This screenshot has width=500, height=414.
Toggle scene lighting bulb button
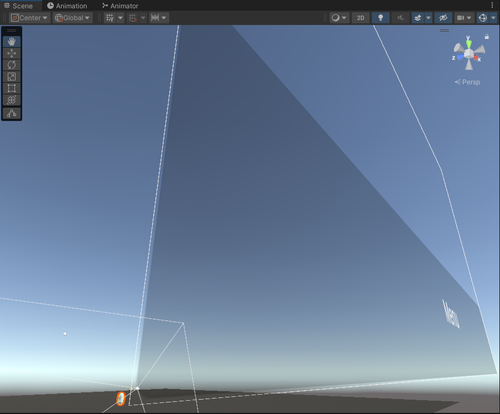tap(380, 18)
